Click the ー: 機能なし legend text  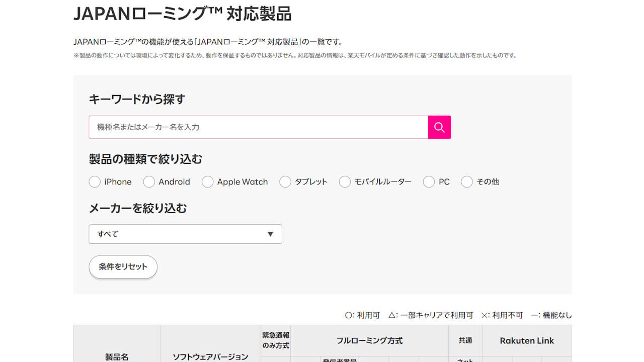(551, 315)
